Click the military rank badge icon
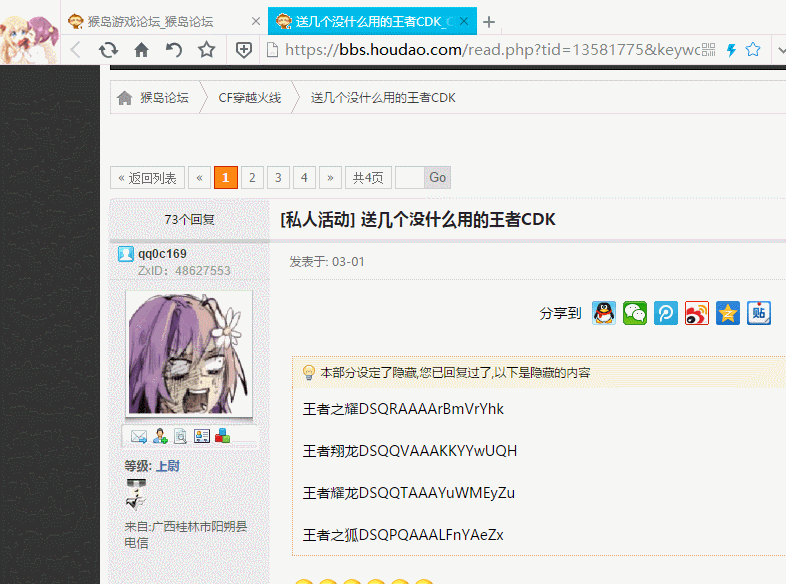 [136, 494]
